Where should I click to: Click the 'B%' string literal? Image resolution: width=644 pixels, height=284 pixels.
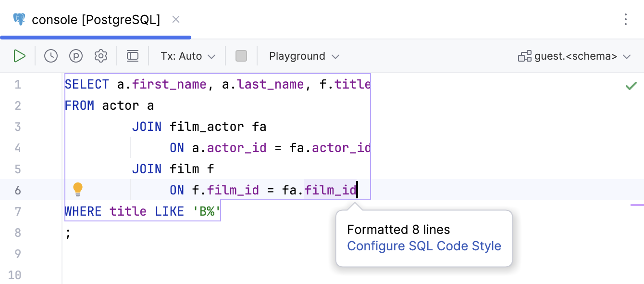pos(203,211)
